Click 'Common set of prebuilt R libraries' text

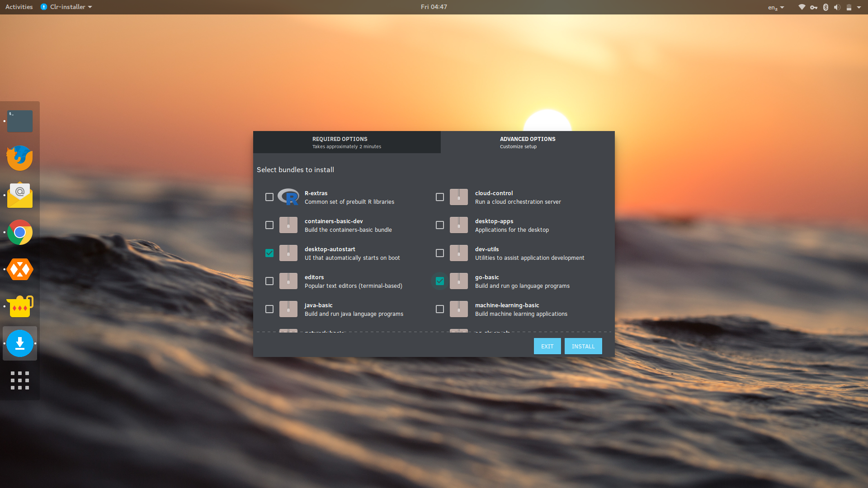click(349, 202)
